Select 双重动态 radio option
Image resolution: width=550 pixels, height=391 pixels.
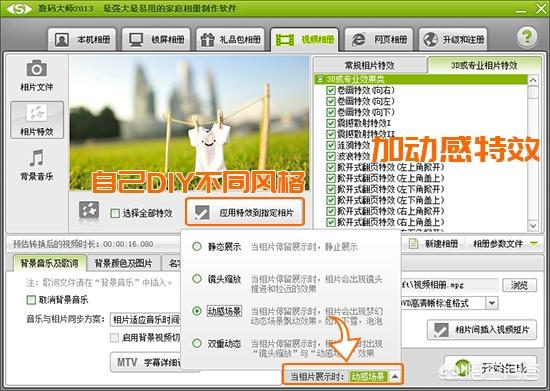[197, 343]
